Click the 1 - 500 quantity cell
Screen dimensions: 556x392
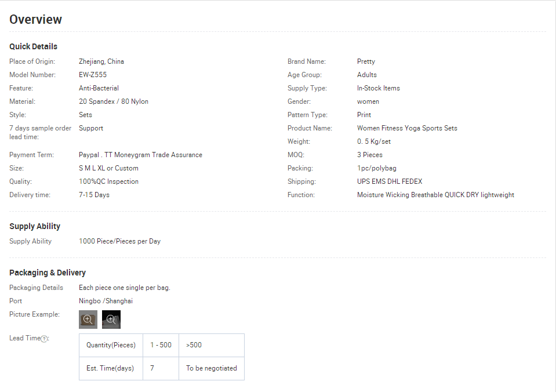tap(161, 345)
